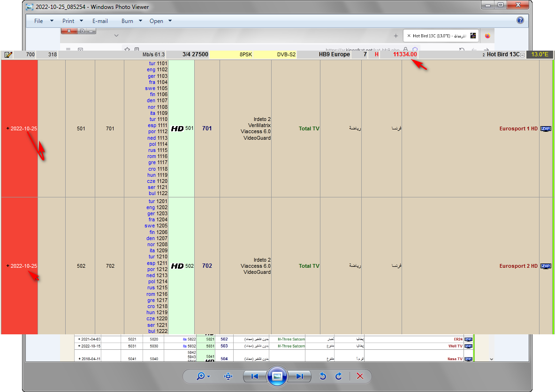Click the edit pencil icon in transponder row
Screen dimensions: 555x392
[x=8, y=54]
